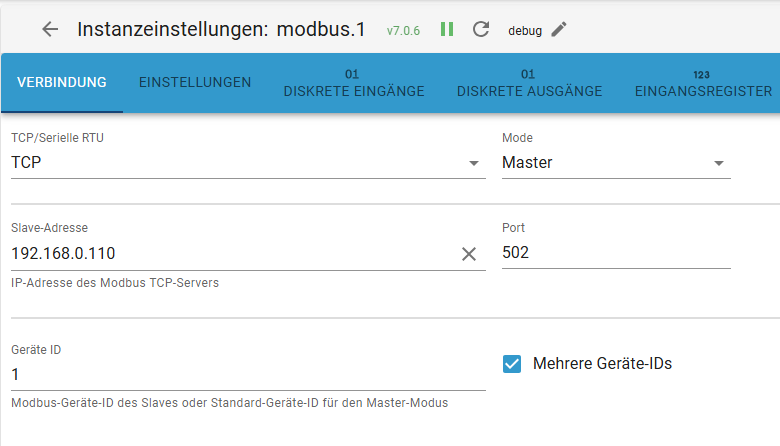Viewport: 780px width, 446px height.
Task: Edit the debug log level with the pencil
Action: pos(559,29)
